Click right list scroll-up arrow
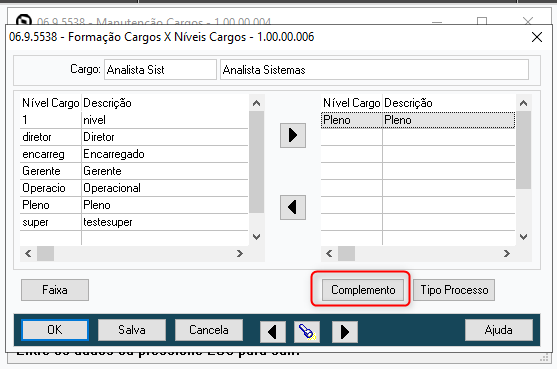The height and width of the screenshot is (369, 557). [523, 103]
